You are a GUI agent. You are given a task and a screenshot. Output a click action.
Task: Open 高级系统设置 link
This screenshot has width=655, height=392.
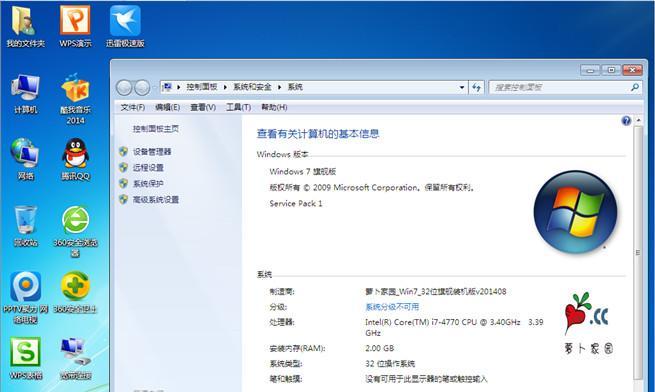coord(156,199)
